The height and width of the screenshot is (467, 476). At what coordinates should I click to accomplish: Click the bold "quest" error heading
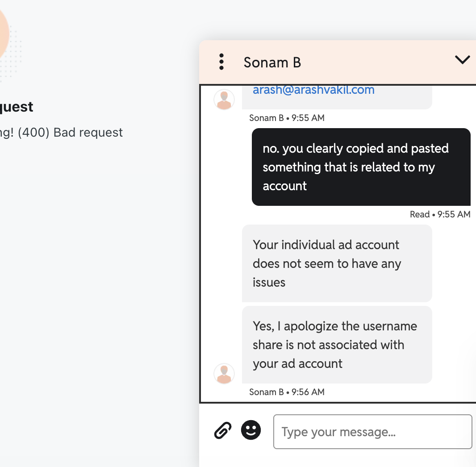click(x=16, y=107)
